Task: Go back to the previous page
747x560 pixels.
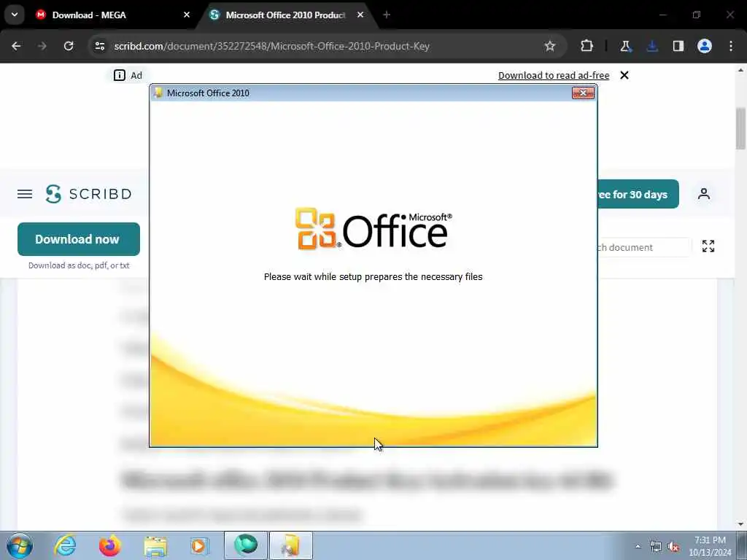Action: (16, 46)
